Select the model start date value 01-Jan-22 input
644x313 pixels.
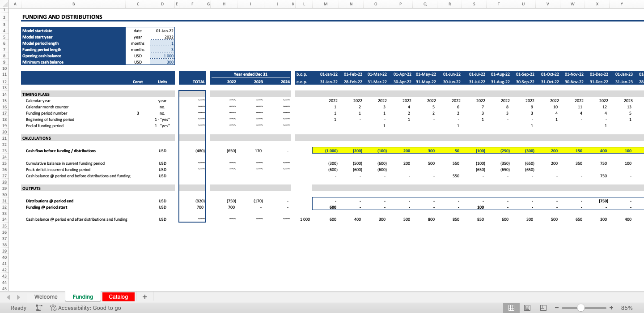(162, 31)
